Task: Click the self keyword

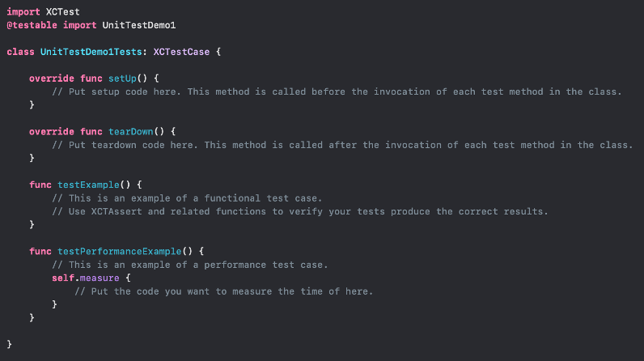Action: coord(63,278)
